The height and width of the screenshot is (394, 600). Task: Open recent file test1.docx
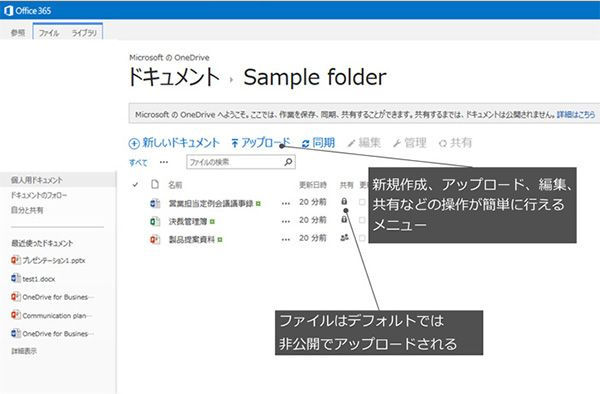pyautogui.click(x=39, y=279)
